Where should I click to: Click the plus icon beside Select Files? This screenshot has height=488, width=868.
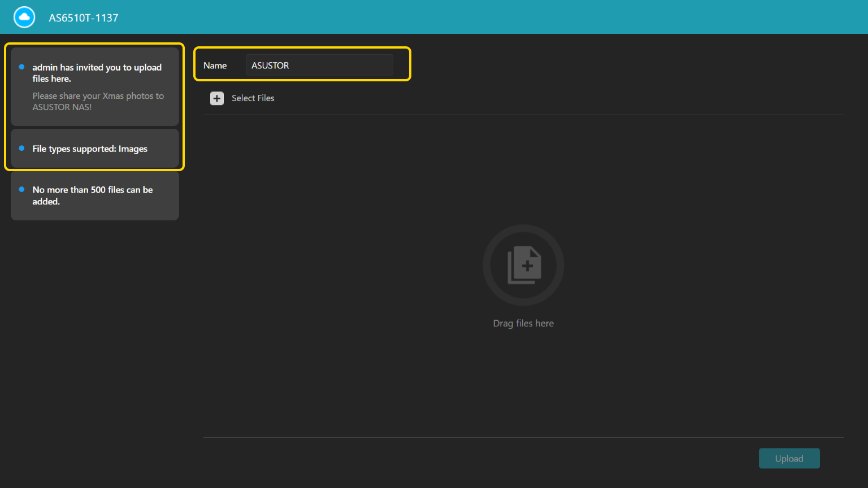pos(217,98)
